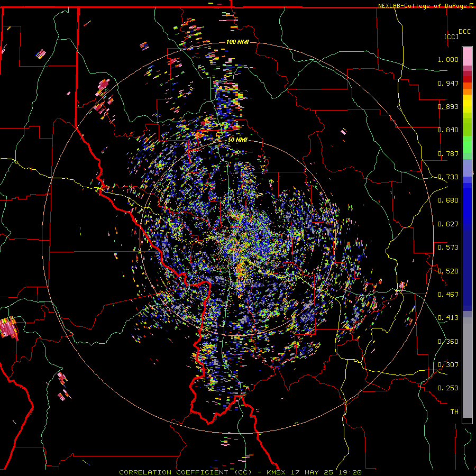
Task: Click the 0.787 scale value
Action: tap(448, 153)
